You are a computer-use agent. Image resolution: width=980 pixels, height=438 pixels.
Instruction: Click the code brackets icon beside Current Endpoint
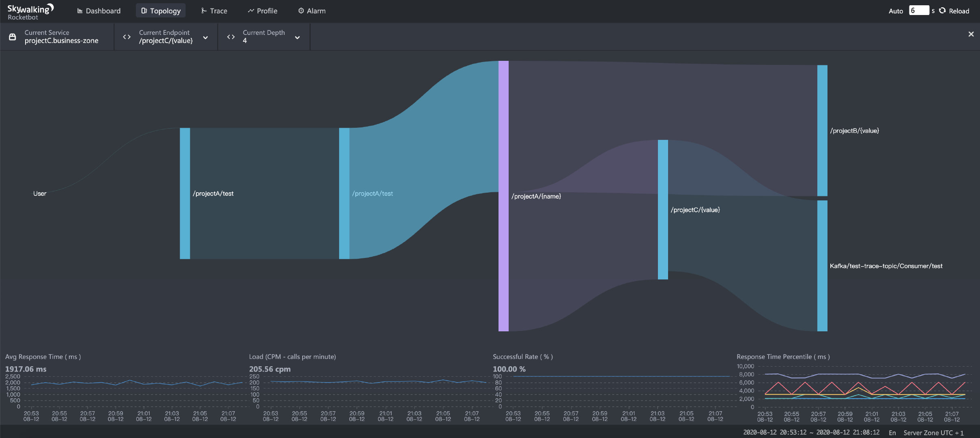[x=127, y=37]
